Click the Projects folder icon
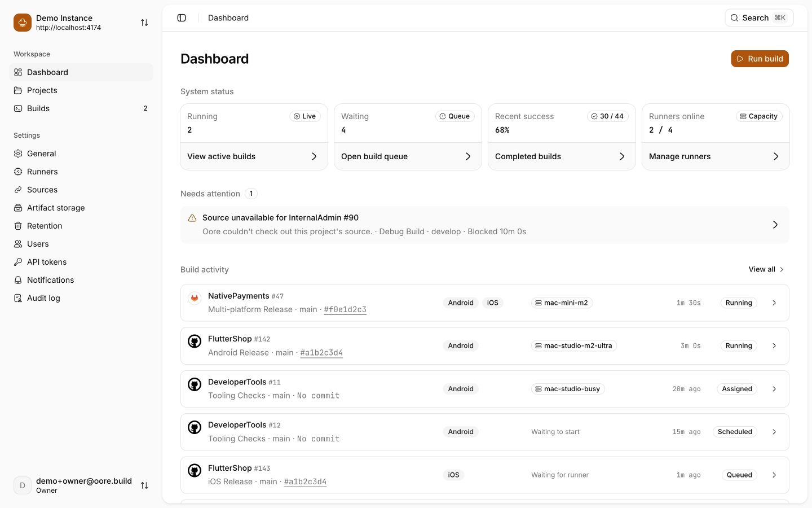The height and width of the screenshot is (508, 812). [x=18, y=90]
